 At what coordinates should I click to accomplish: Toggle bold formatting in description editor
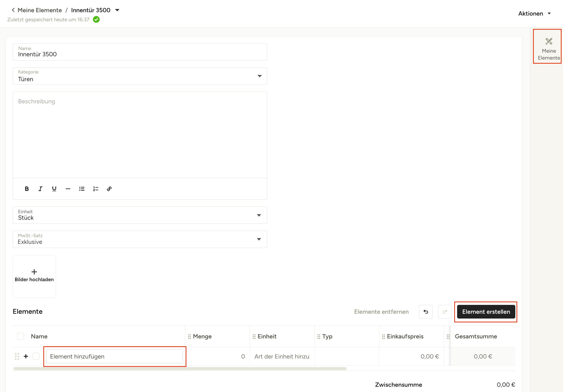coord(27,189)
